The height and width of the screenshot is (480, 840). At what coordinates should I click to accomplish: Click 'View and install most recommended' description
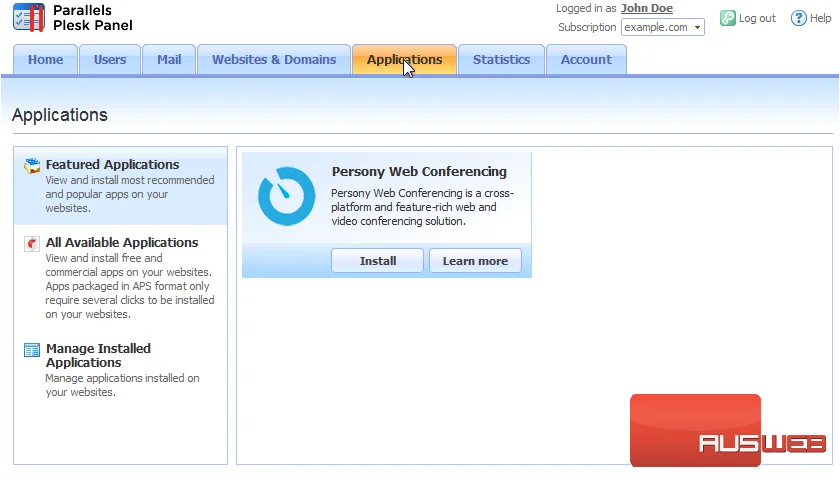(x=130, y=194)
